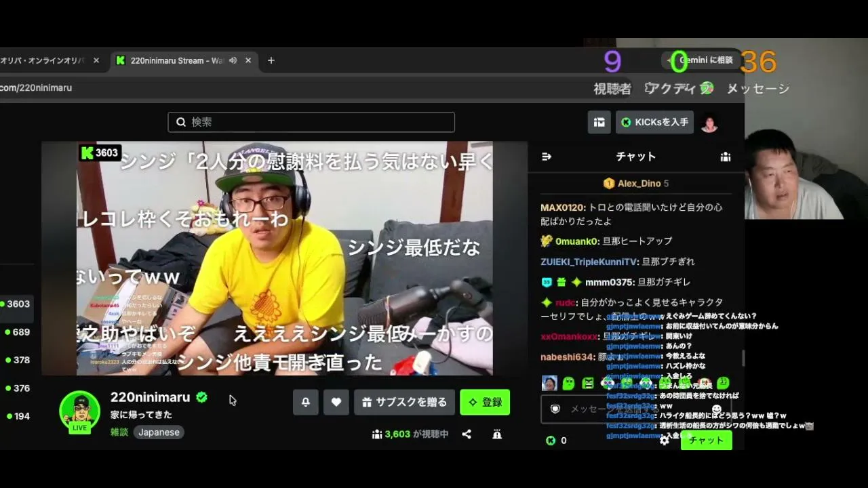Click the KICKs balance icon showing 0
The image size is (868, 488).
pyautogui.click(x=551, y=441)
